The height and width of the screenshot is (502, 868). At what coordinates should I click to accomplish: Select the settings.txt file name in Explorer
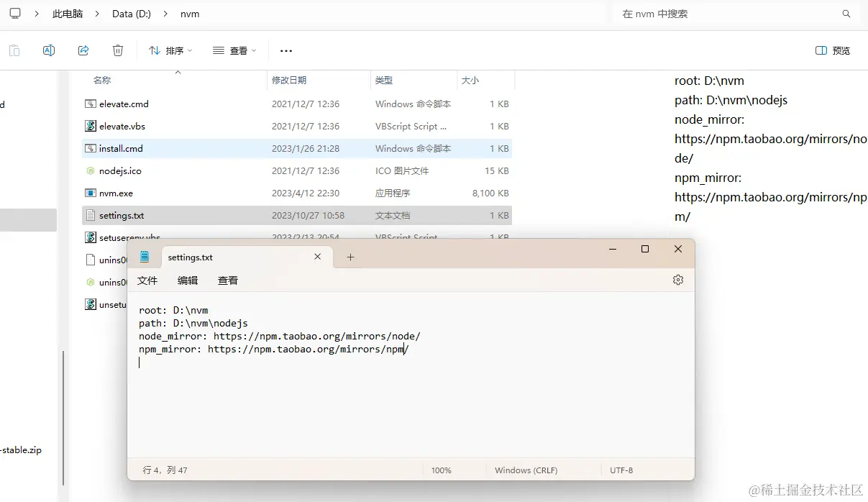tap(122, 215)
